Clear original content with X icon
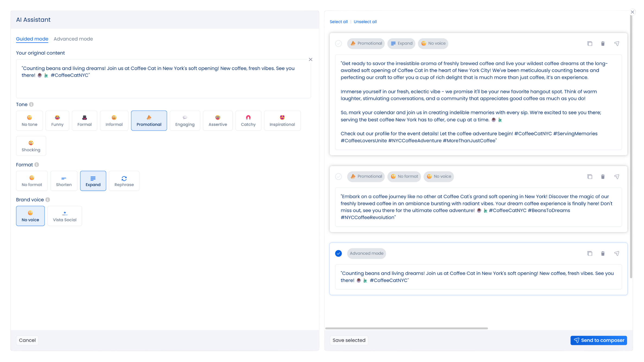Viewport: 644px width, 362px height. pos(311,59)
